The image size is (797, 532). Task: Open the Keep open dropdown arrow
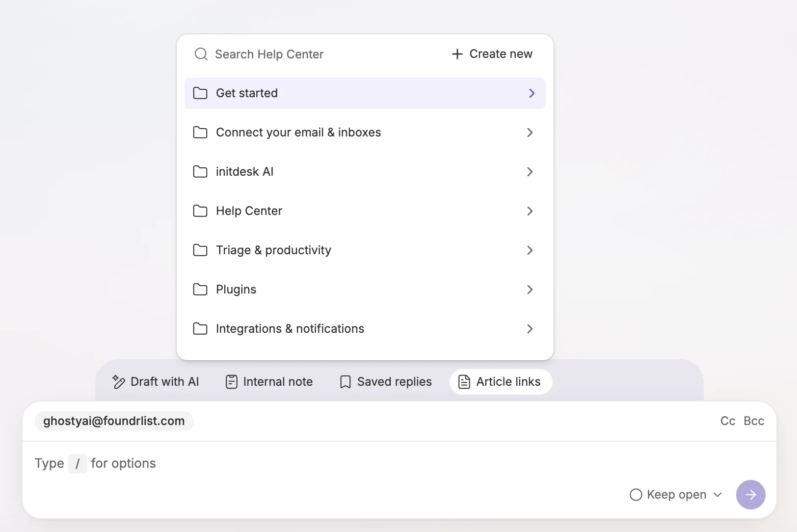(717, 495)
